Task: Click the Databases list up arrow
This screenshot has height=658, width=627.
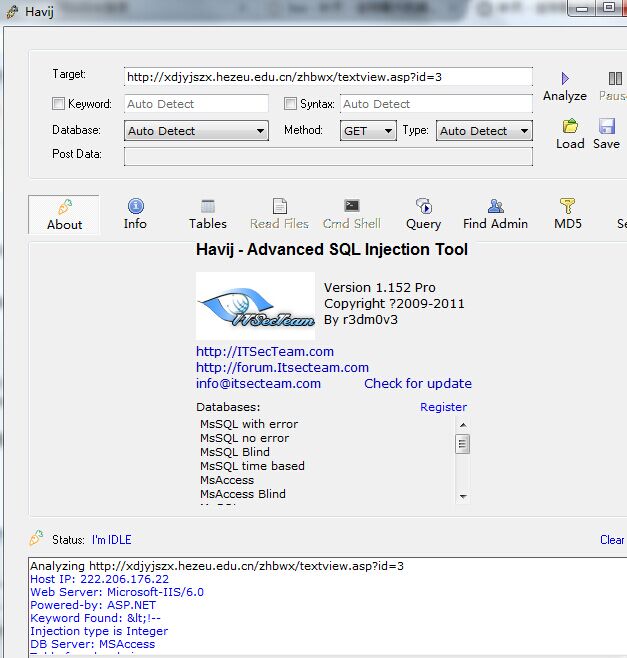Action: pyautogui.click(x=463, y=425)
